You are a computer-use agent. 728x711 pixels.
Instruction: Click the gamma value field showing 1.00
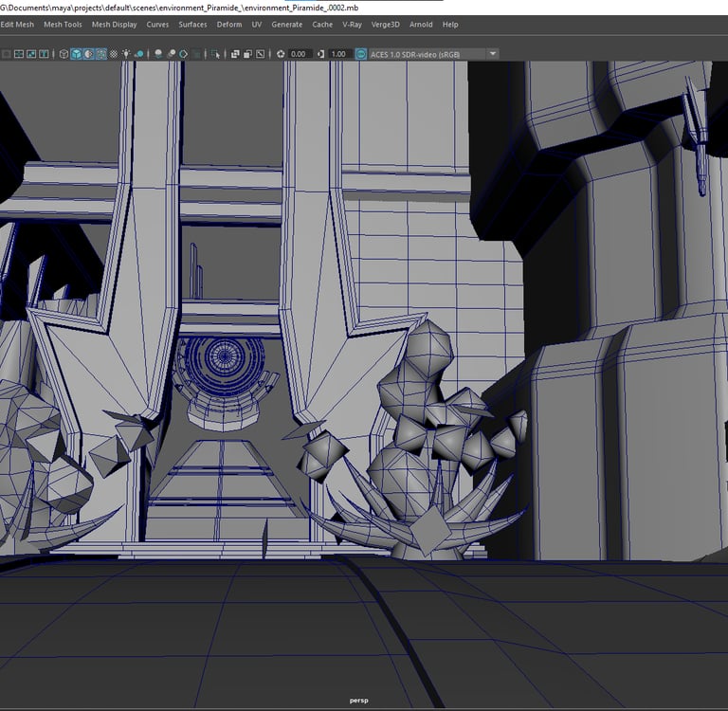tap(338, 54)
